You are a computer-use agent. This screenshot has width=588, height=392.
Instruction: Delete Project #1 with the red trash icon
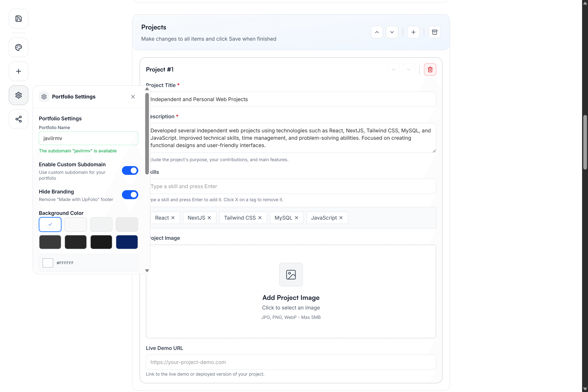430,69
